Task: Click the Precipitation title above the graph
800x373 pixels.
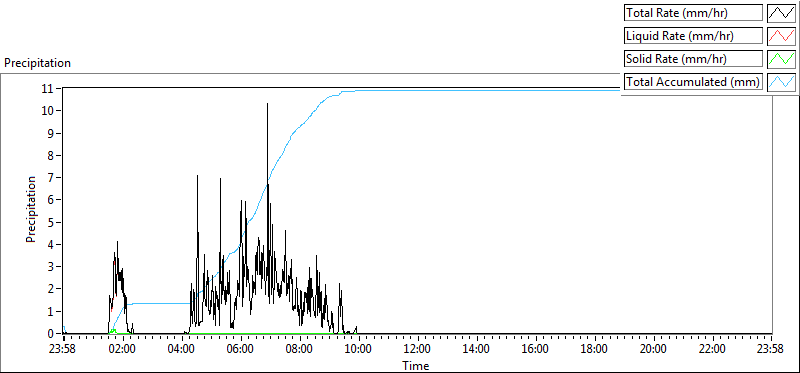Action: 37,63
